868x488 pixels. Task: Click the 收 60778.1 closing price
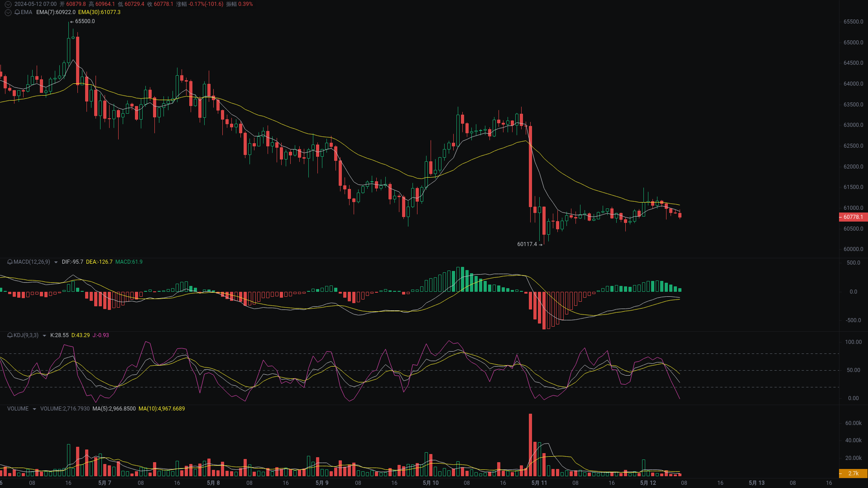(x=160, y=4)
